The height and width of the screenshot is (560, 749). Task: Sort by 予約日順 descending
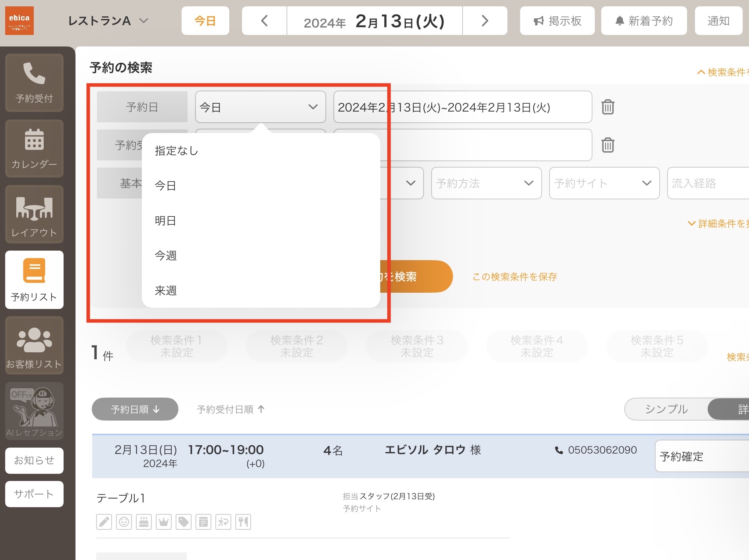pos(135,409)
